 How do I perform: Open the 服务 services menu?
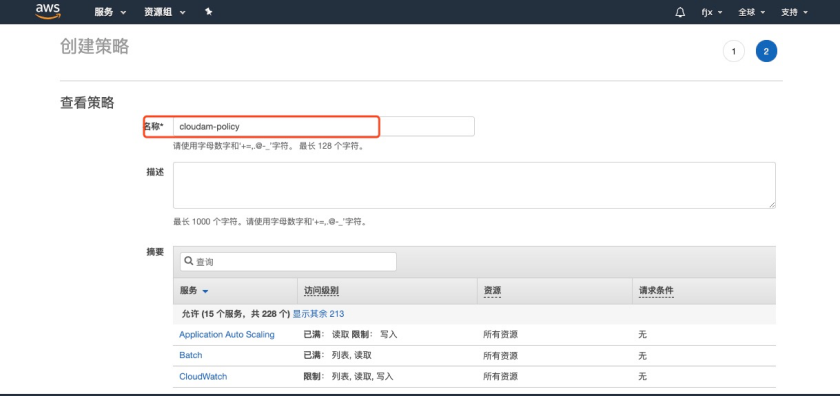point(110,12)
